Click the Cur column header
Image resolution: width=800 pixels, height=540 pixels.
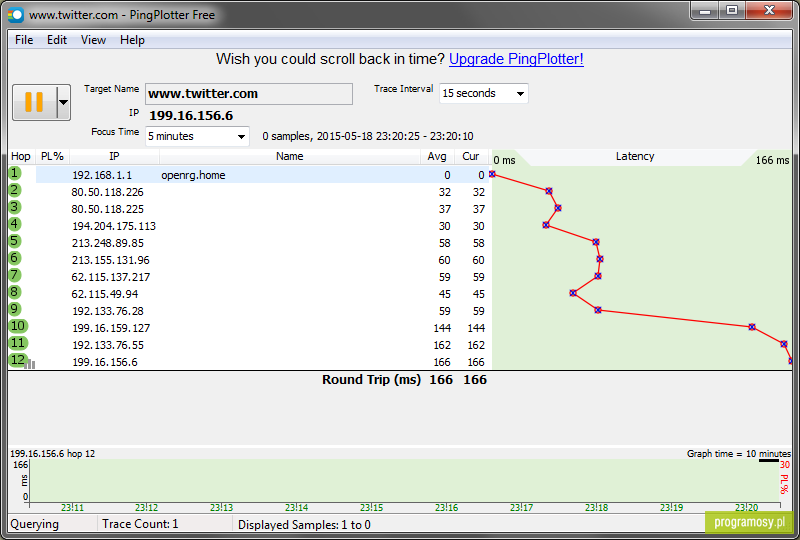[471, 156]
